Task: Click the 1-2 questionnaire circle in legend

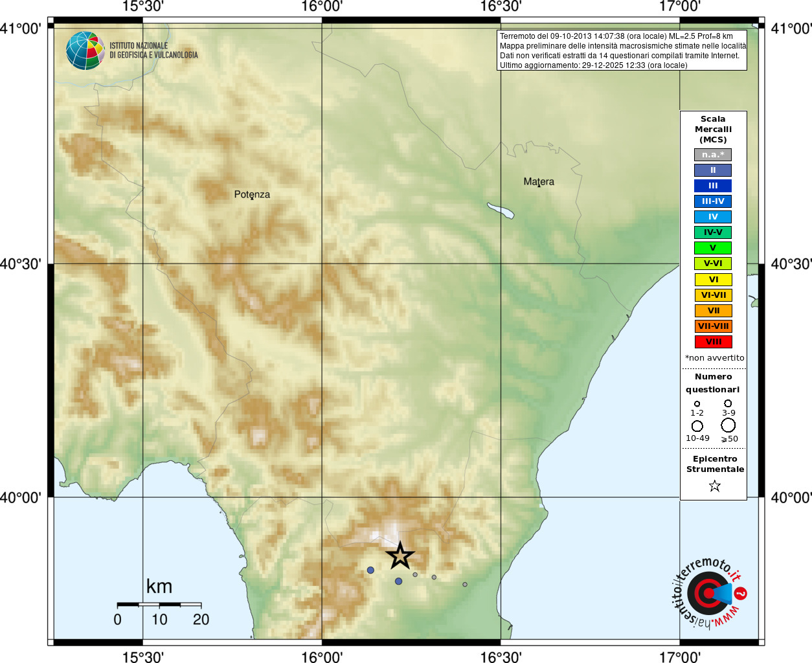Action: click(697, 403)
